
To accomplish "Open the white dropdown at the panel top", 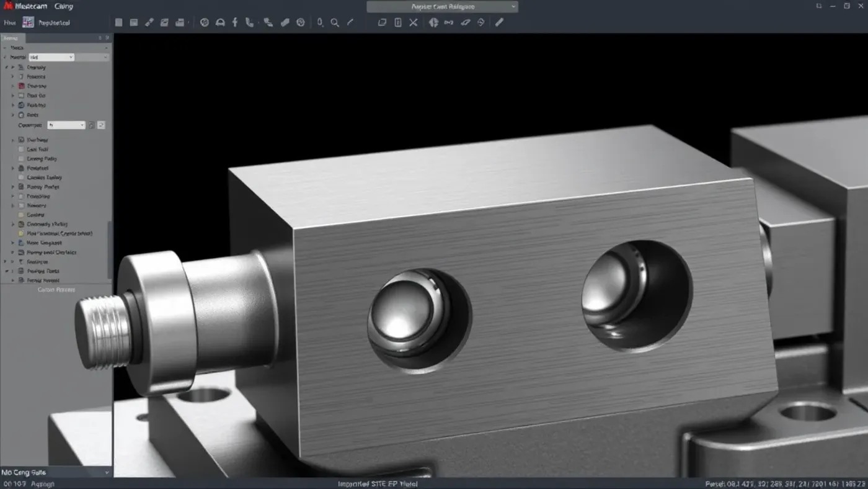I will 51,57.
